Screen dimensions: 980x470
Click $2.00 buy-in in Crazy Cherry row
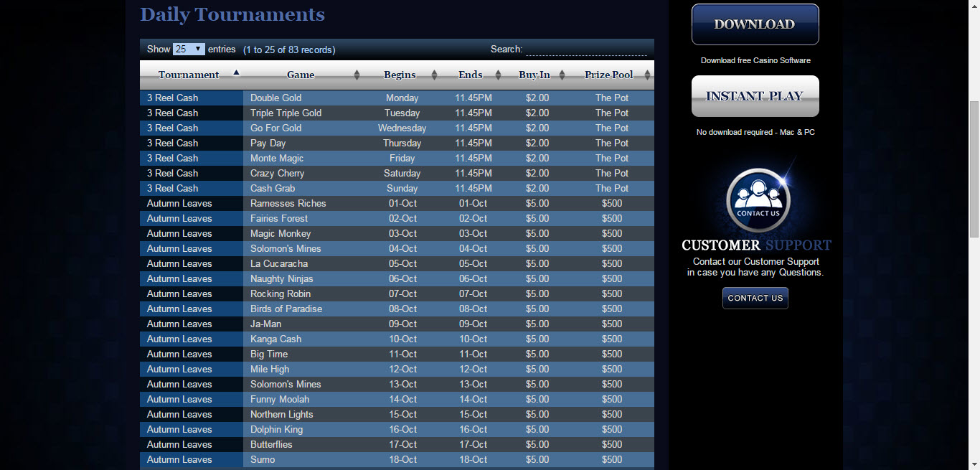coord(537,173)
